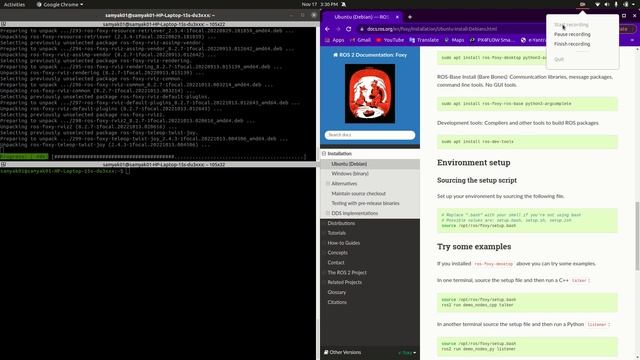Select Pause recording in recorder menu
Screen dimensions: 640x360
click(x=572, y=34)
